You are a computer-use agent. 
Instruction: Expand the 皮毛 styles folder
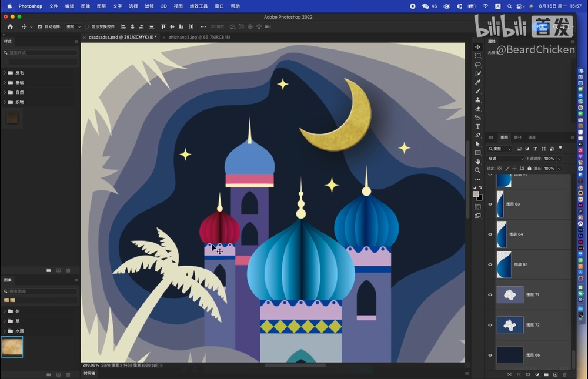(x=5, y=73)
